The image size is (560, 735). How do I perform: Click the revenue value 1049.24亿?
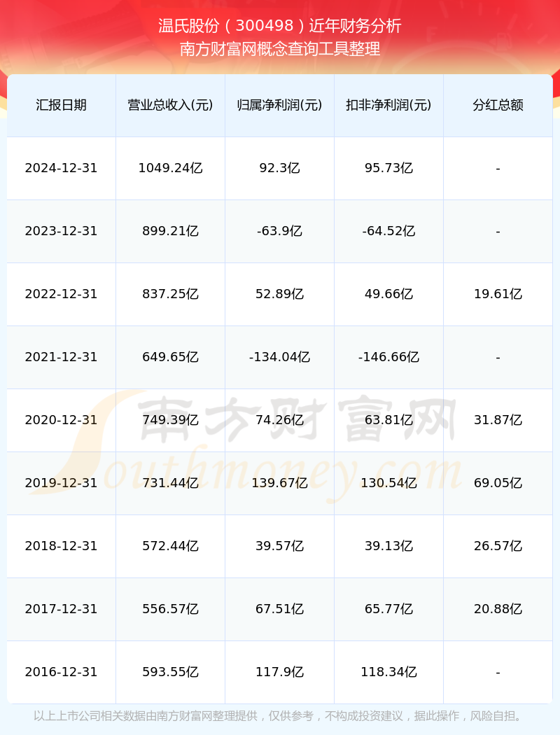(171, 168)
